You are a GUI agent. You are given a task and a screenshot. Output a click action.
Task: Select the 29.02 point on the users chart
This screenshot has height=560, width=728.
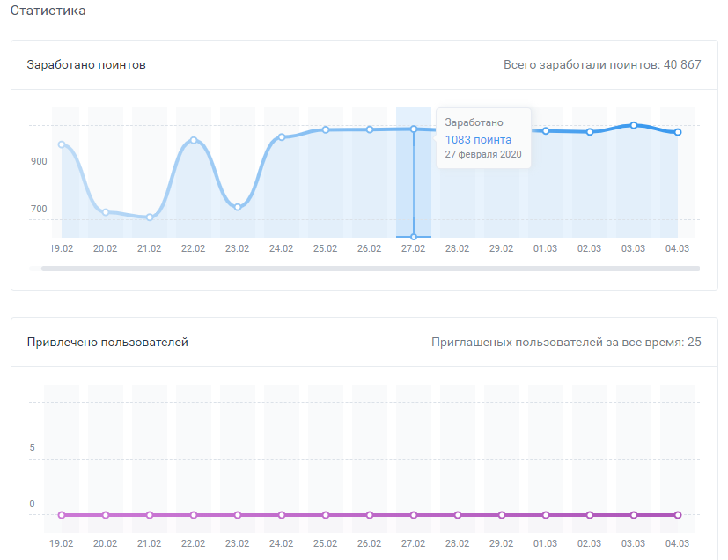(502, 515)
